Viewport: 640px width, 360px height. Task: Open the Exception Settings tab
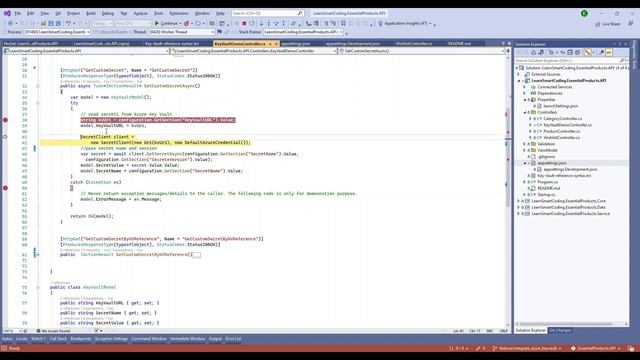111,339
